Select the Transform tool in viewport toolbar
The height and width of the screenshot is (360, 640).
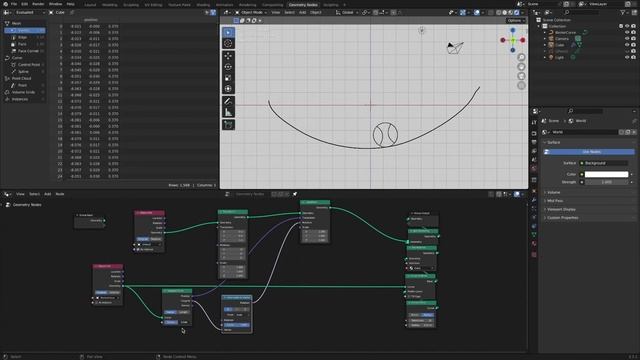228,89
